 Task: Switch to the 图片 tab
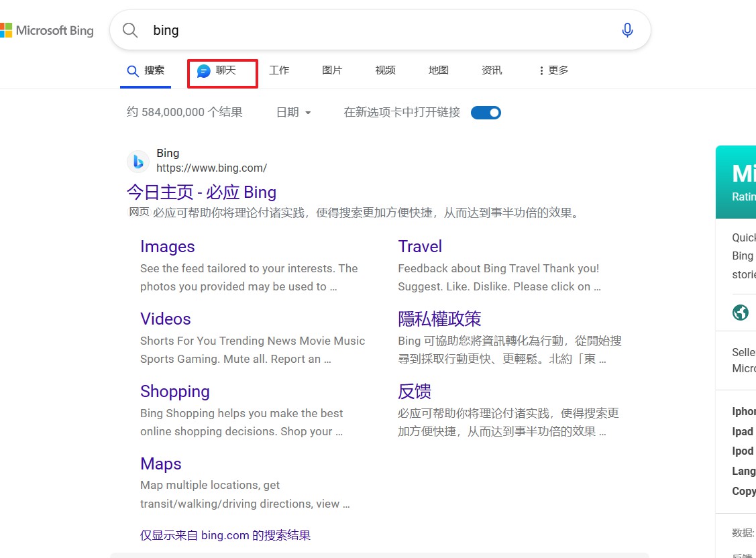pos(332,70)
